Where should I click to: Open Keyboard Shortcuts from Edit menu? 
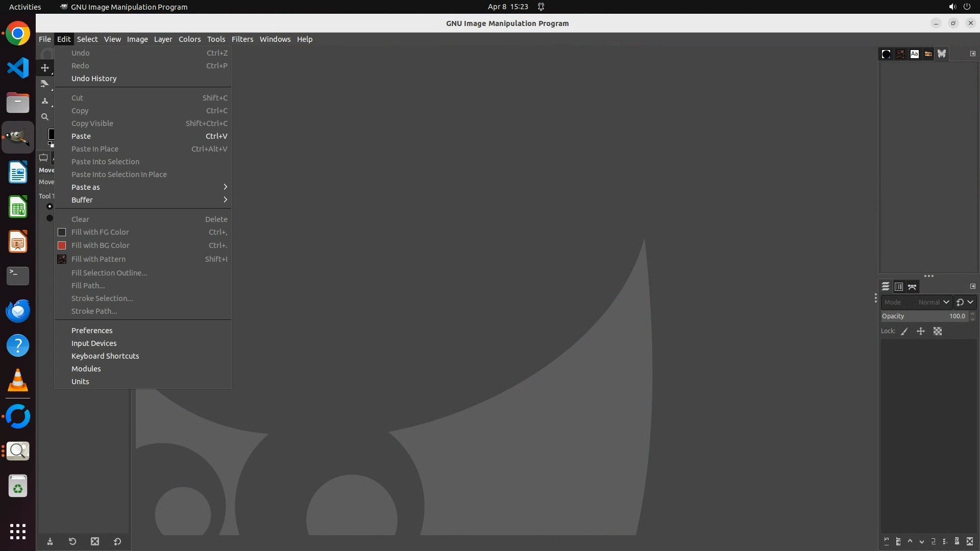[x=105, y=356]
